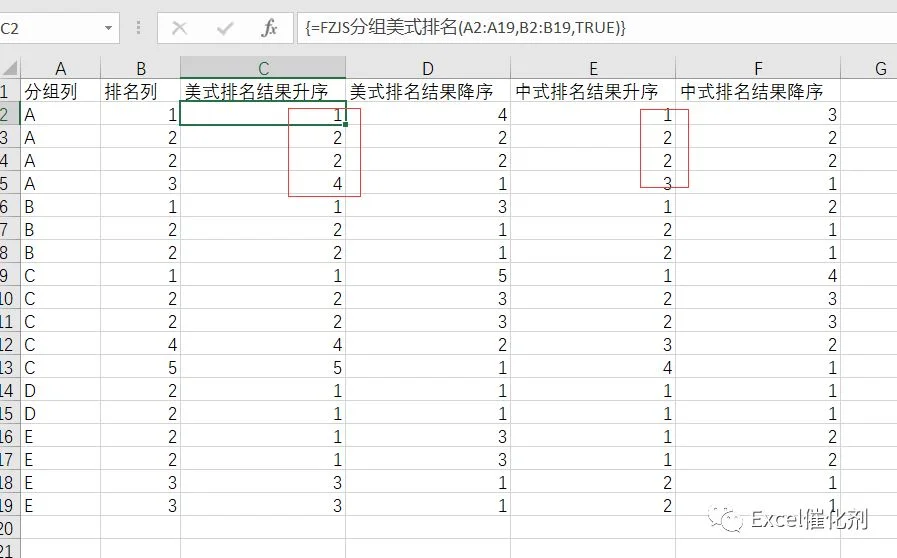Click cell E5 with value 3

pyautogui.click(x=593, y=184)
